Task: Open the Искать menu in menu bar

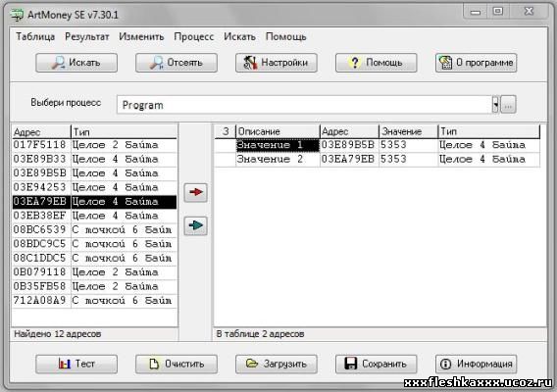Action: point(239,37)
